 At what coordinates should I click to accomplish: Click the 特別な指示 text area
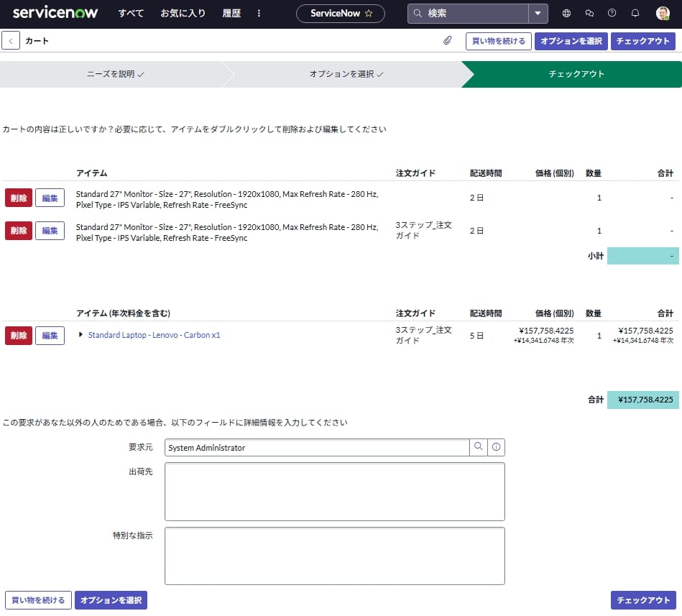click(x=334, y=556)
